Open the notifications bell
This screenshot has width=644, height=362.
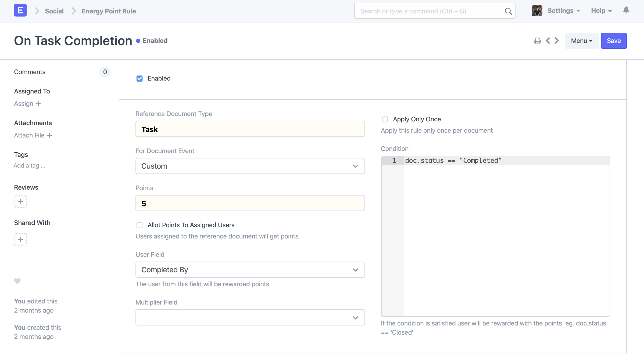pyautogui.click(x=626, y=10)
